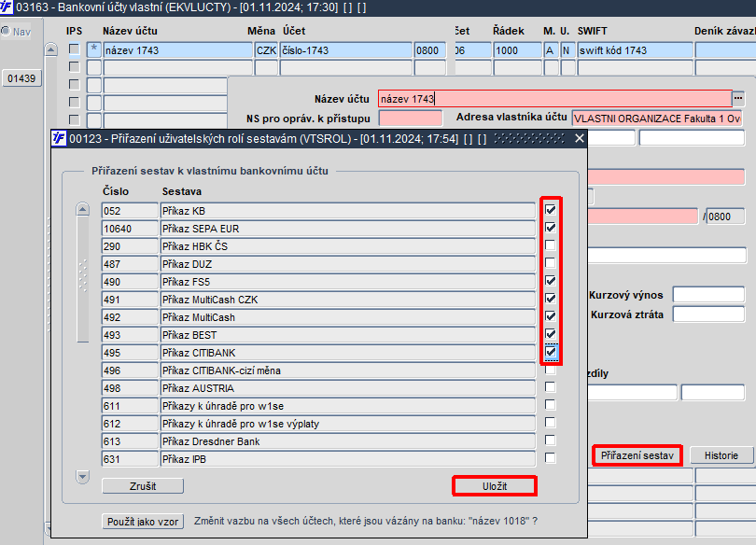Check Příkaz AUSTRIA checkbox
This screenshot has height=545, width=756.
point(550,387)
